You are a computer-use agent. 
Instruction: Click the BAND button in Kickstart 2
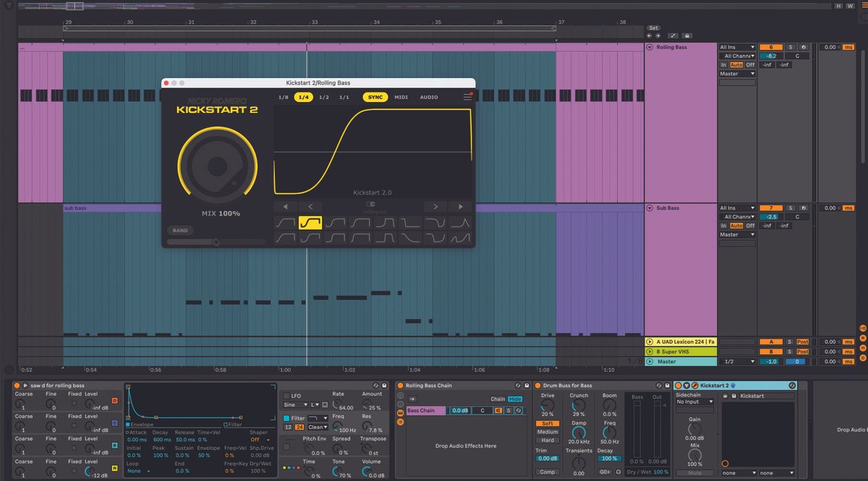[180, 230]
